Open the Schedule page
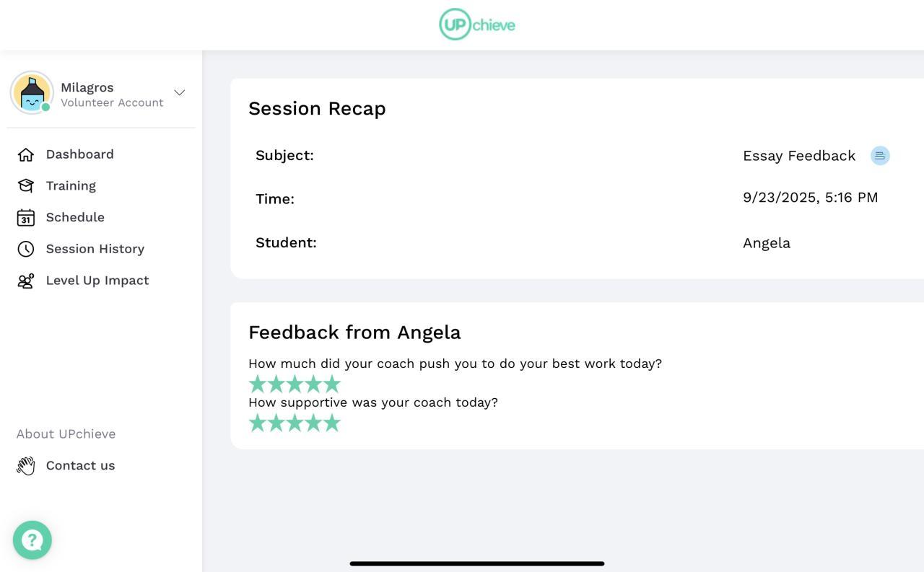 point(75,218)
